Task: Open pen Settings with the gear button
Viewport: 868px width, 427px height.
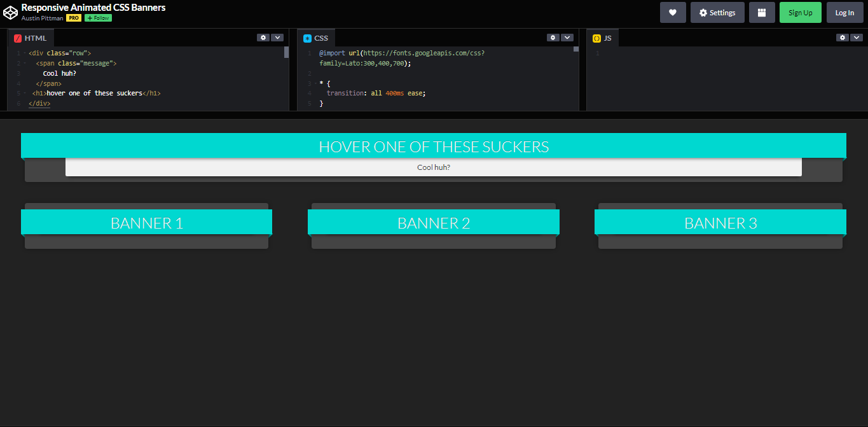Action: pos(717,13)
